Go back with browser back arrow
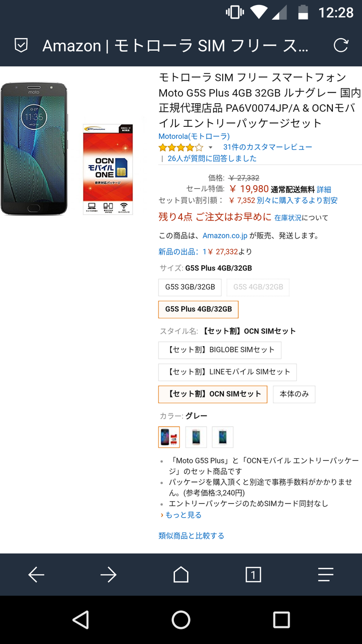The width and height of the screenshot is (362, 644). [36, 575]
